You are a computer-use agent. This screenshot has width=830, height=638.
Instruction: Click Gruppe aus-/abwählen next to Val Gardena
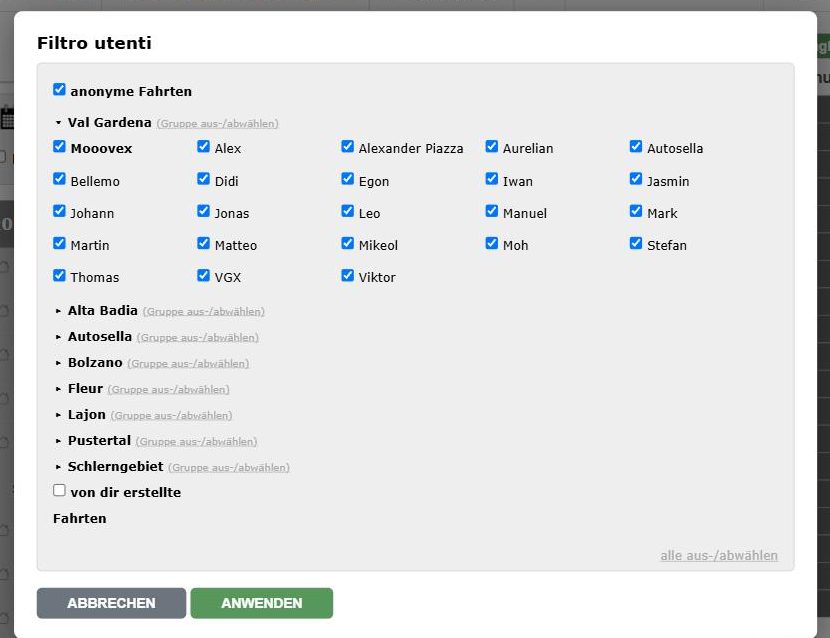coord(218,123)
